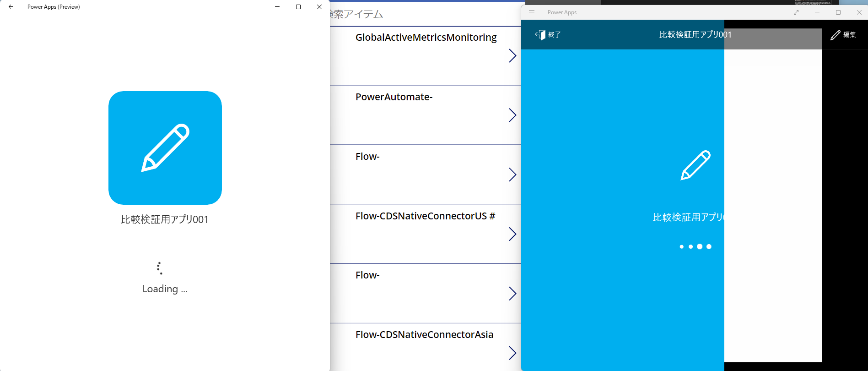Click the 検索アイテム search field
Screen dimensions: 868x371
point(425,14)
